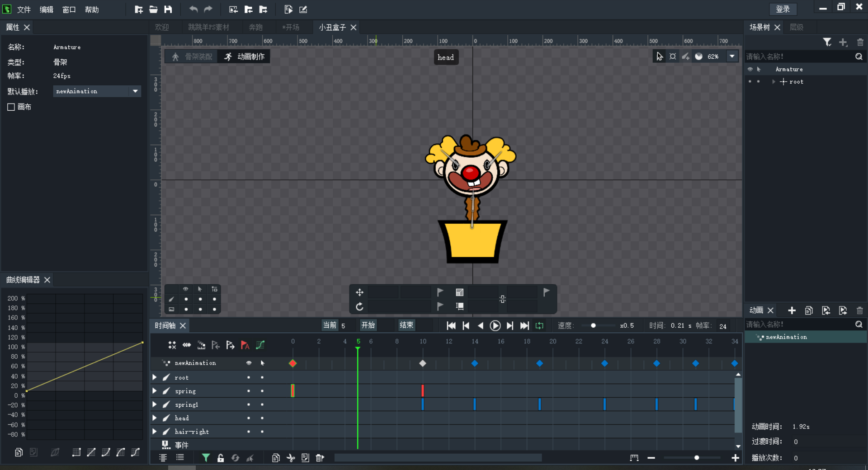Viewport: 868px width, 470px height.
Task: Open the zoom percentage dropdown arrow
Action: [x=732, y=56]
